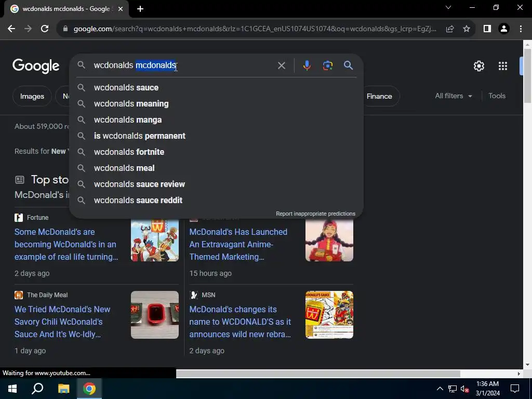Select suggestion wcdonalds meal
The height and width of the screenshot is (399, 532).
217,168
